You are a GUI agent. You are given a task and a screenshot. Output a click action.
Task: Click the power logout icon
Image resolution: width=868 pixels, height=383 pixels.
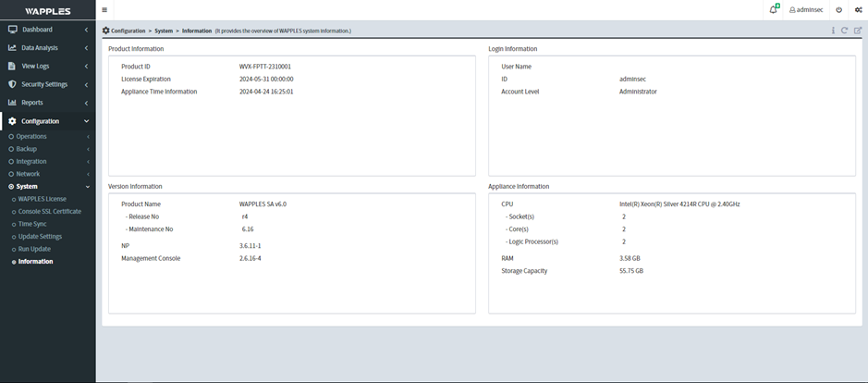[x=839, y=9]
